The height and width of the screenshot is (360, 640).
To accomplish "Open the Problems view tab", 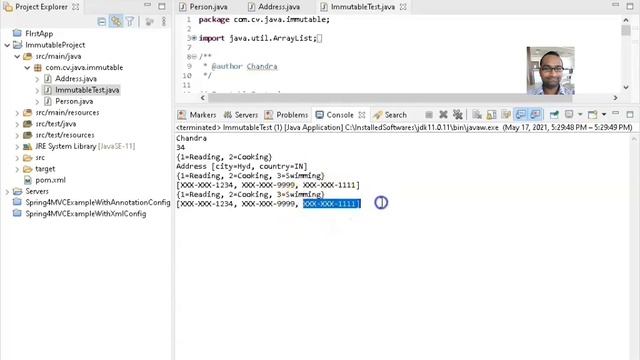I will [x=286, y=115].
